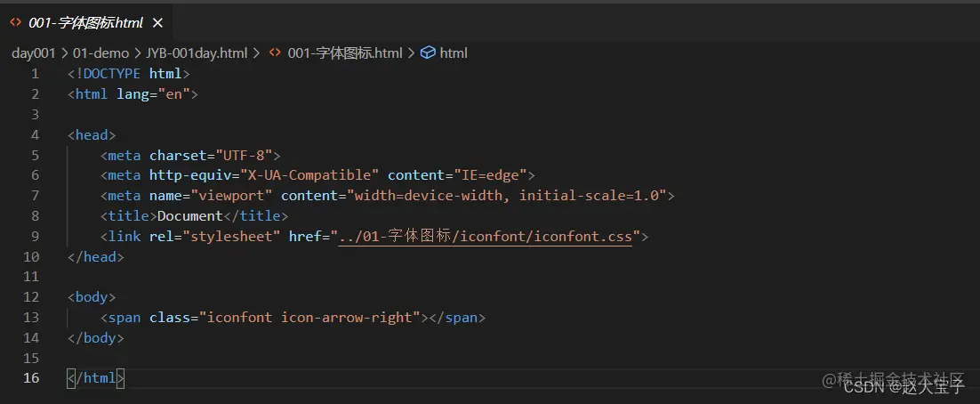The height and width of the screenshot is (404, 980).
Task: Expand chevron after day001 breadcrumb
Action: click(64, 53)
